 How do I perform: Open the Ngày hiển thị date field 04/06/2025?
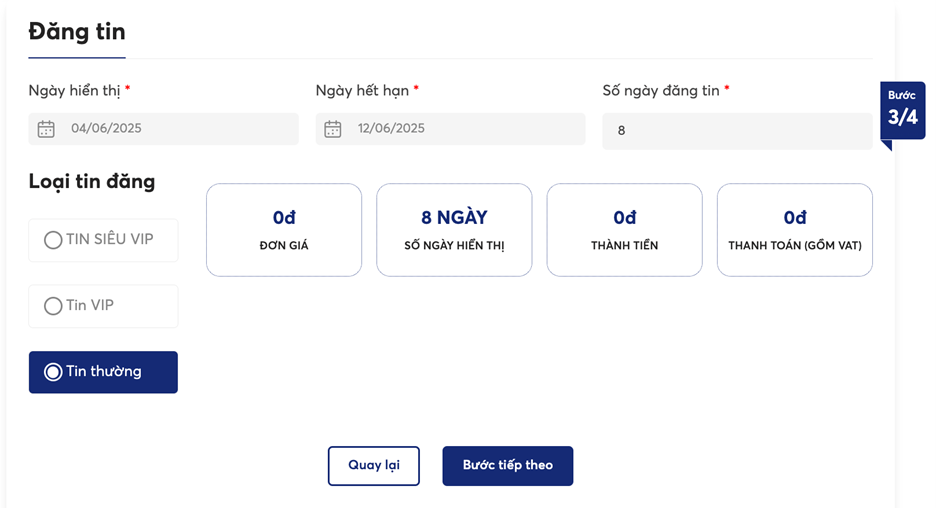(x=164, y=129)
